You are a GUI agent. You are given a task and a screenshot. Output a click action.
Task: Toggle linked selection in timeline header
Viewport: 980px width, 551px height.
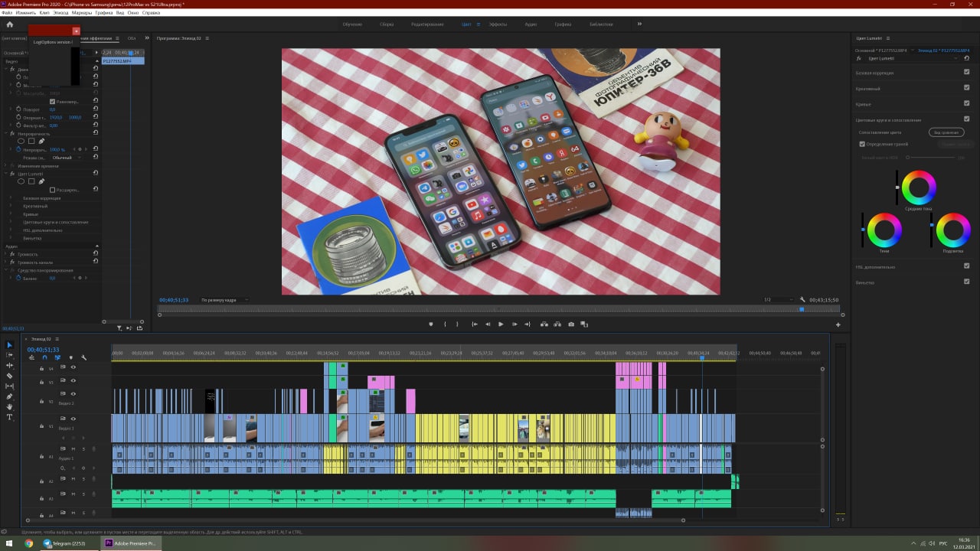pyautogui.click(x=57, y=357)
